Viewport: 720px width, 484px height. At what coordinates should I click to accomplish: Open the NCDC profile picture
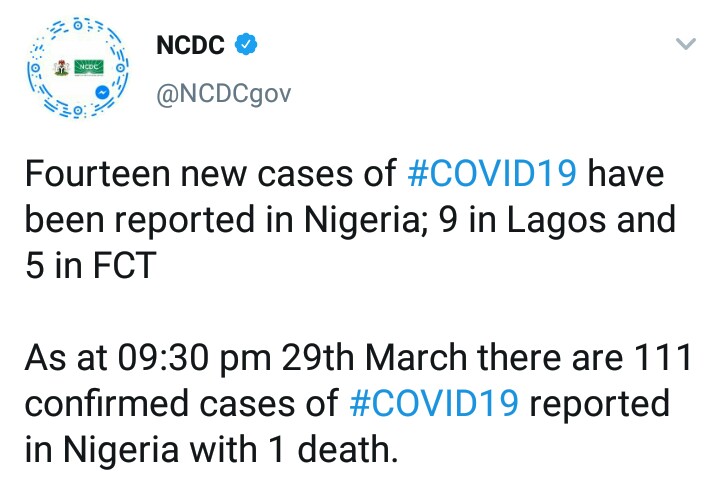pos(75,66)
